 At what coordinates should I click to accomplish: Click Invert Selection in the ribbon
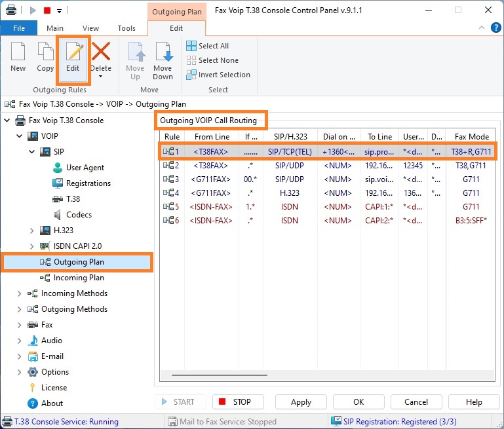[218, 75]
